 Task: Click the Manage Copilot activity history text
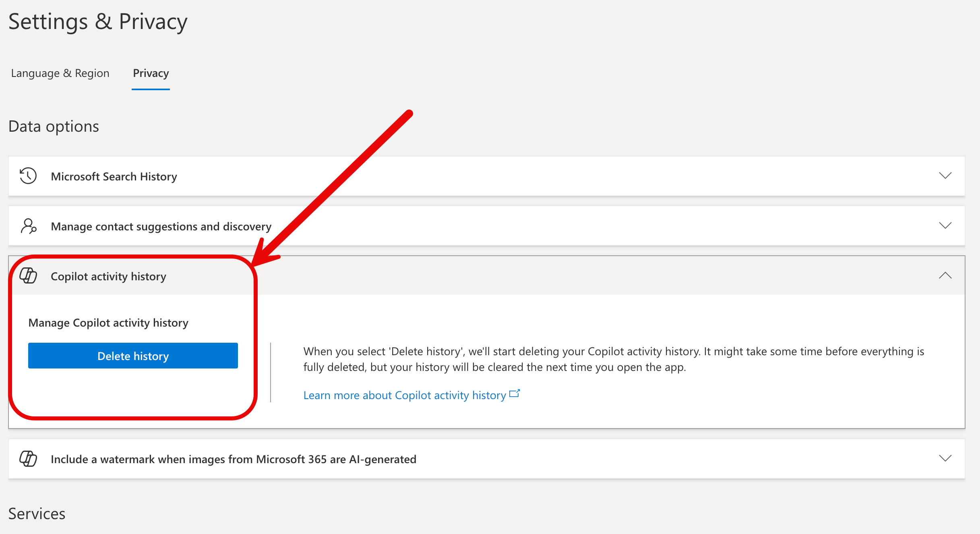tap(108, 323)
